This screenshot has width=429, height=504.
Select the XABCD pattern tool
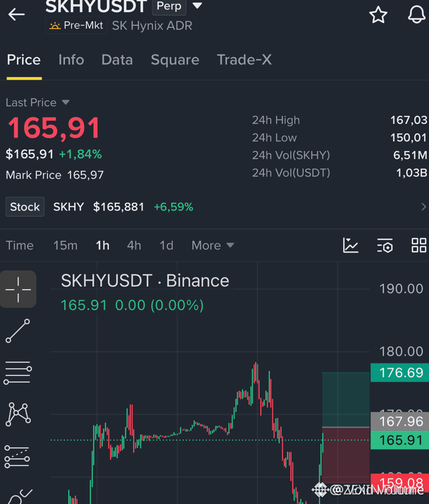click(x=18, y=414)
